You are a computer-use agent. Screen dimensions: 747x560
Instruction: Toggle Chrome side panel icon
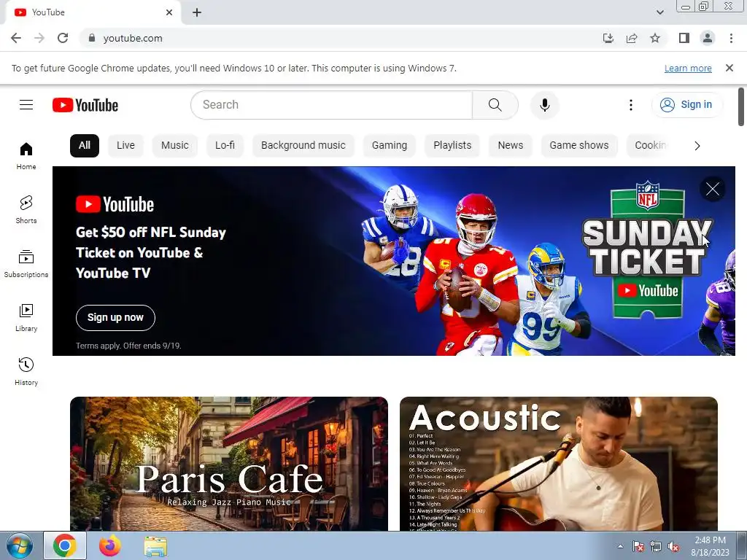point(684,38)
